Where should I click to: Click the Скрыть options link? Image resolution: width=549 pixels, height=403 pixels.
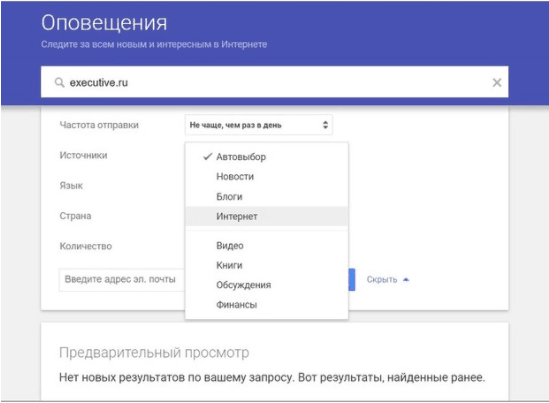pos(382,280)
